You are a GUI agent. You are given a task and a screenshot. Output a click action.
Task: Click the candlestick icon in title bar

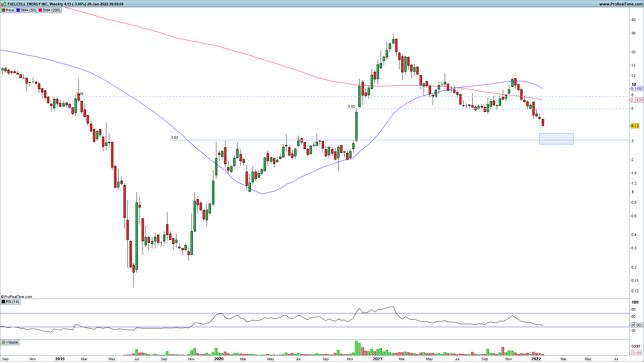coord(4,4)
